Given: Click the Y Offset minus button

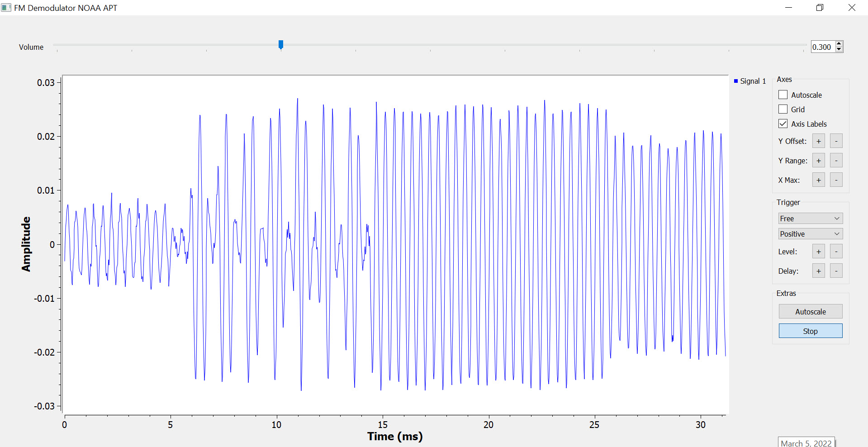Looking at the screenshot, I should (x=836, y=141).
